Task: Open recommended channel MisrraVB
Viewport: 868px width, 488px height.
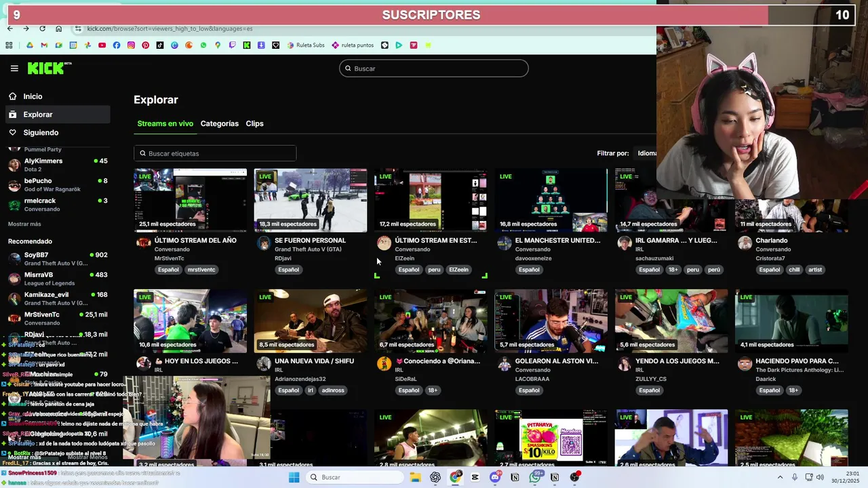Action: click(x=57, y=279)
